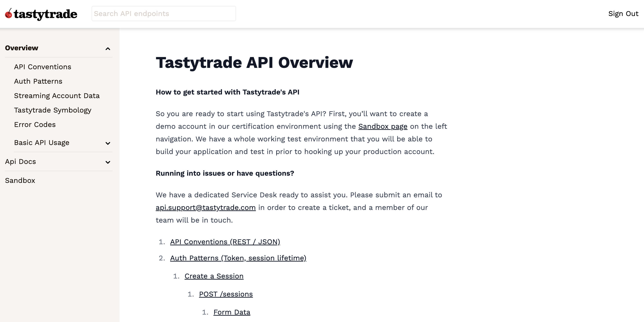
Task: Open API Conventions (REST / JSON) link
Action: point(225,241)
